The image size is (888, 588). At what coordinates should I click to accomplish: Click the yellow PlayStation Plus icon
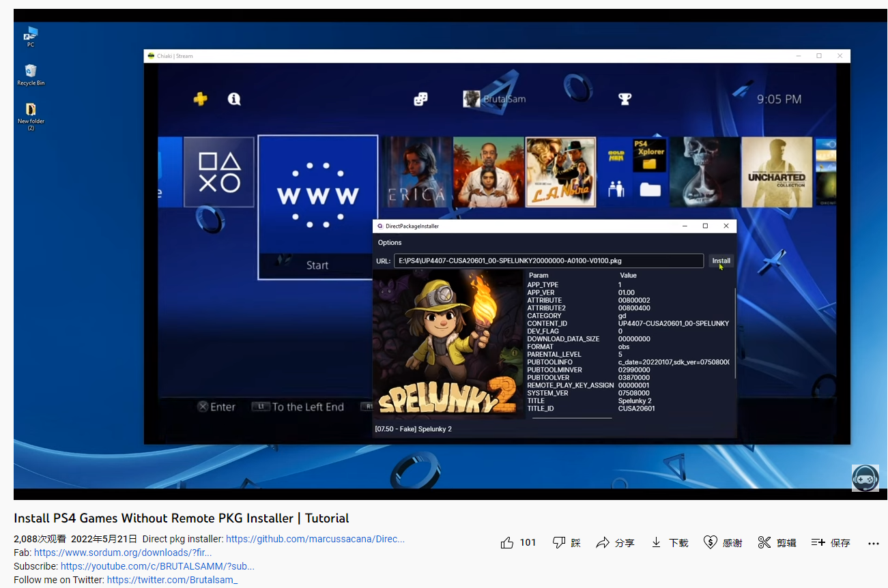[x=200, y=99]
